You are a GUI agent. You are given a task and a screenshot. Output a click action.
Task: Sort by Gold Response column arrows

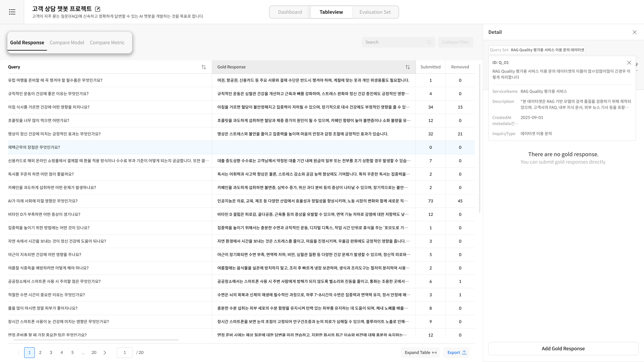click(408, 67)
